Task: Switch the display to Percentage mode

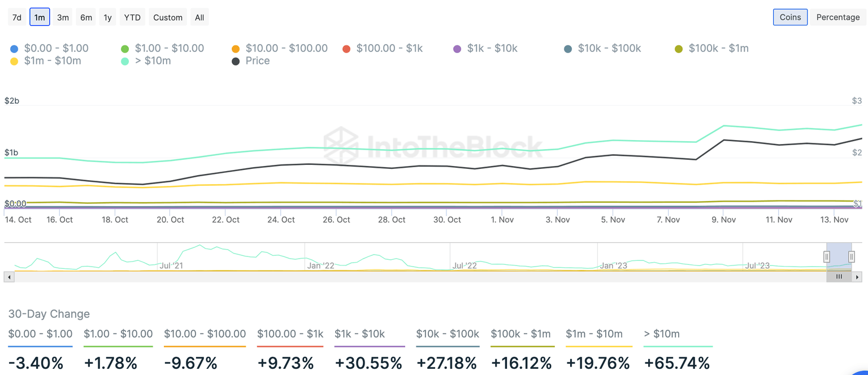Action: (838, 17)
